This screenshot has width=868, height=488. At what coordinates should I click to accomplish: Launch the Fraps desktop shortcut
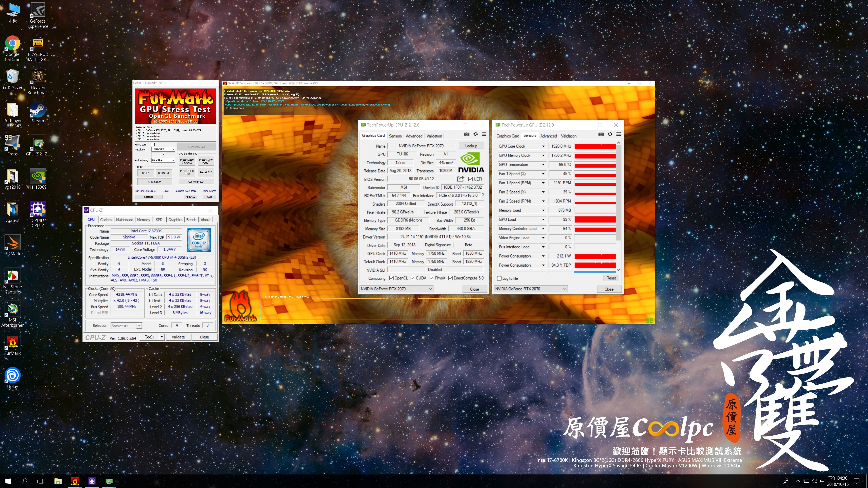(12, 146)
